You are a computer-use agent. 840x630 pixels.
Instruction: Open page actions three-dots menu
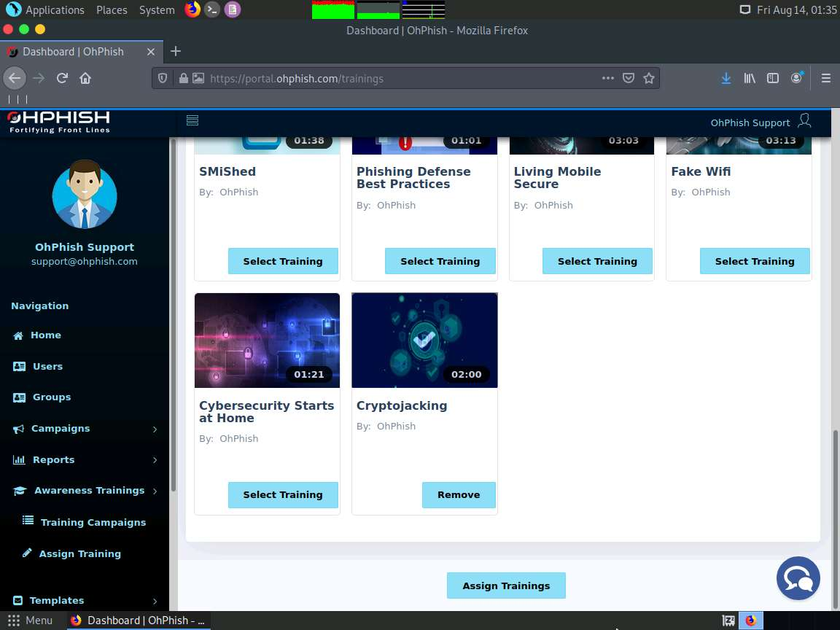607,78
